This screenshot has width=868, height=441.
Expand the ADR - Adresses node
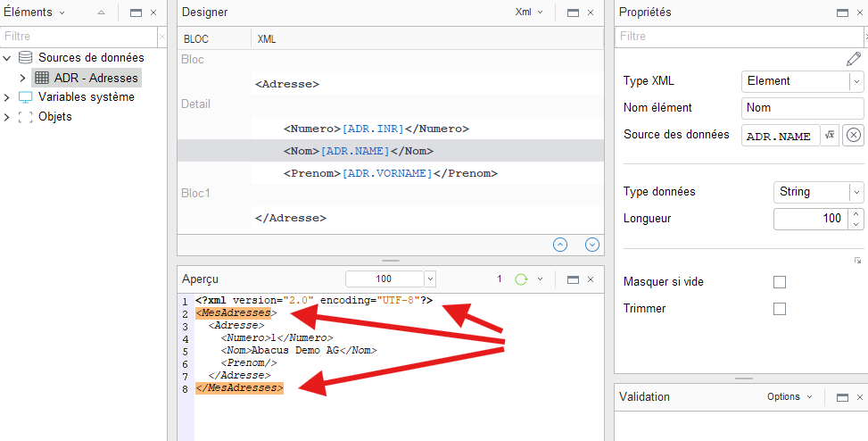[22, 79]
